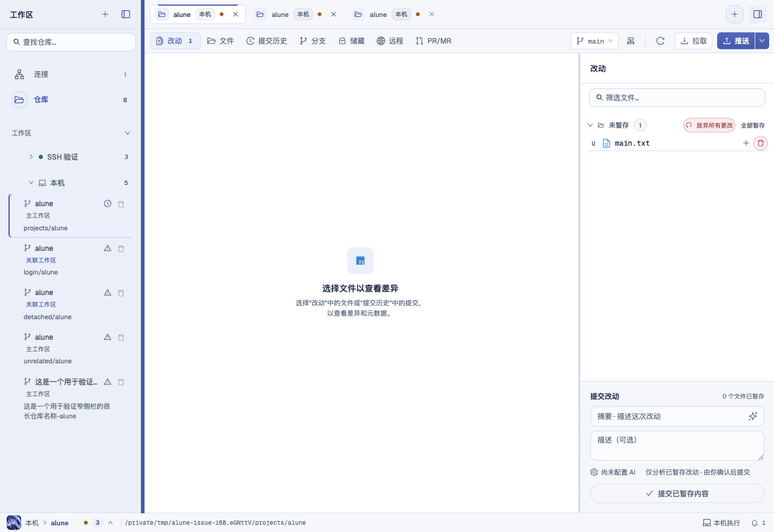Select the unrelated/alune repository row
The height and width of the screenshot is (532, 774).
coord(71,349)
